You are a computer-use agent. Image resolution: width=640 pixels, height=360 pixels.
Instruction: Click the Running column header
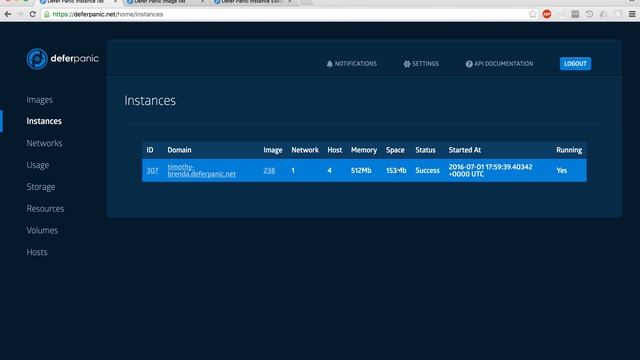click(x=569, y=150)
